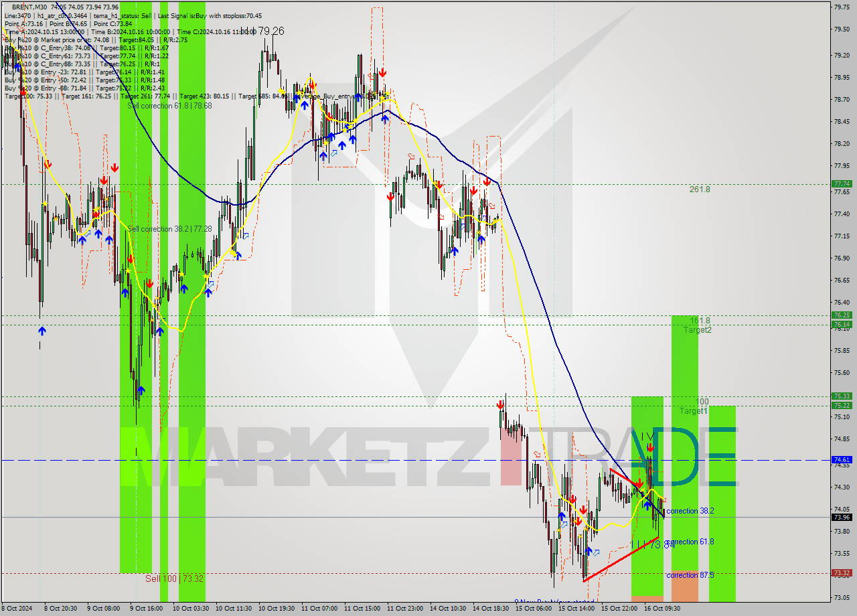Screen dimensions: 857x616
Task: Select the Buy %10 @ C_Entry88 line
Action: pos(82,64)
